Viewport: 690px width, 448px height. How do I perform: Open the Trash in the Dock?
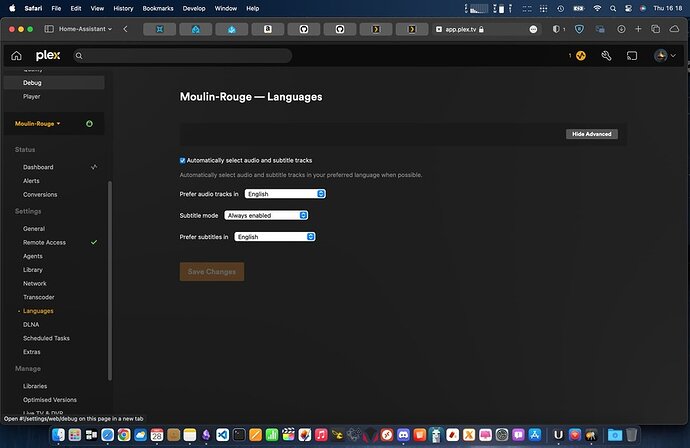point(631,435)
